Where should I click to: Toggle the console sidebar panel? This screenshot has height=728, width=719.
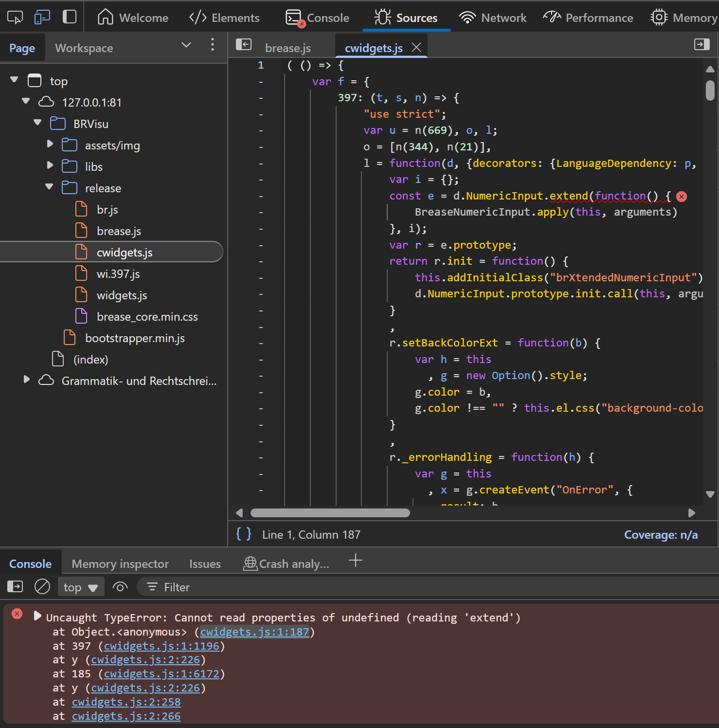click(x=15, y=587)
